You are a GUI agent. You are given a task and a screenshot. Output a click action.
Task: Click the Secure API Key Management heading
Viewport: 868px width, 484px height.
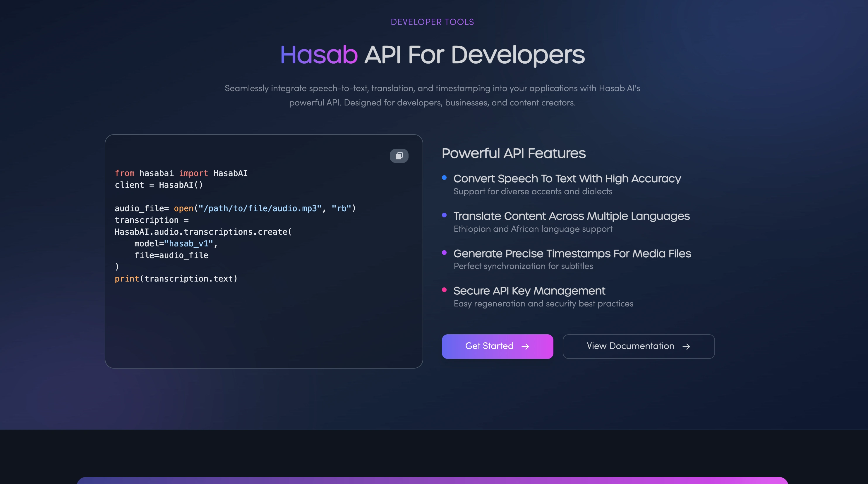click(529, 291)
